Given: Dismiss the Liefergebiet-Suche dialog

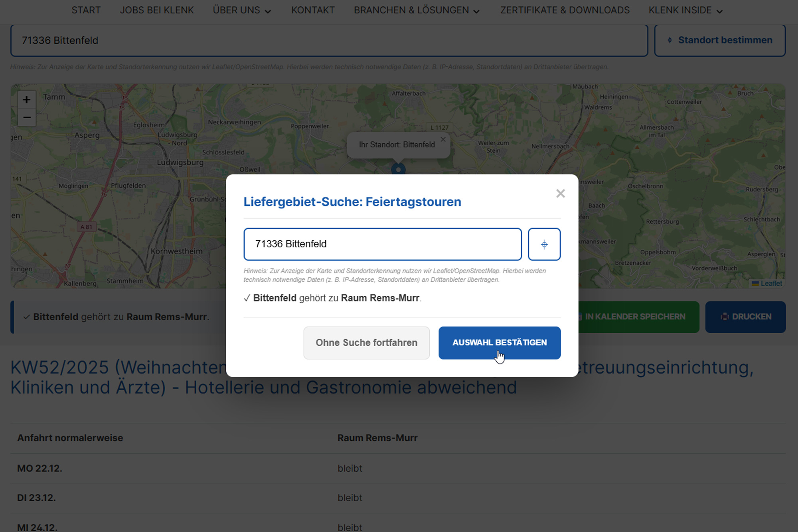Looking at the screenshot, I should (x=560, y=193).
